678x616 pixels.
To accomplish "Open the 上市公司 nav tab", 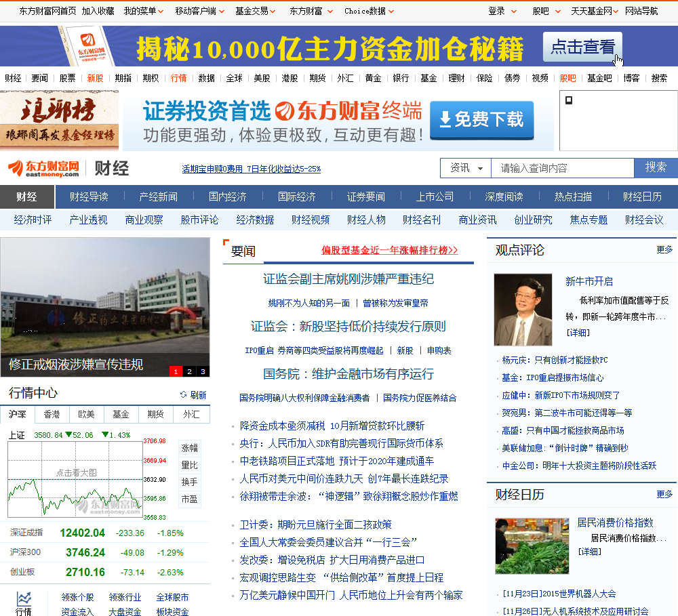I will pos(435,197).
